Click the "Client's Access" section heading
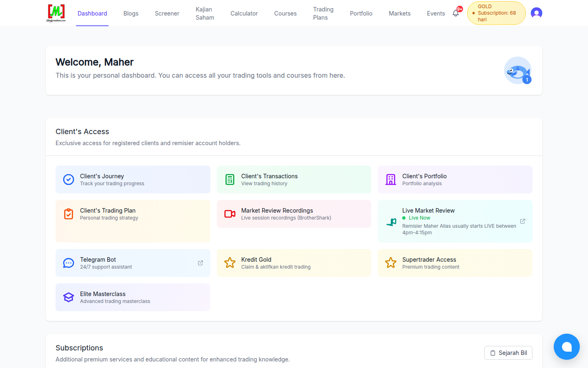Viewport: 588px width, 368px height. click(x=82, y=132)
